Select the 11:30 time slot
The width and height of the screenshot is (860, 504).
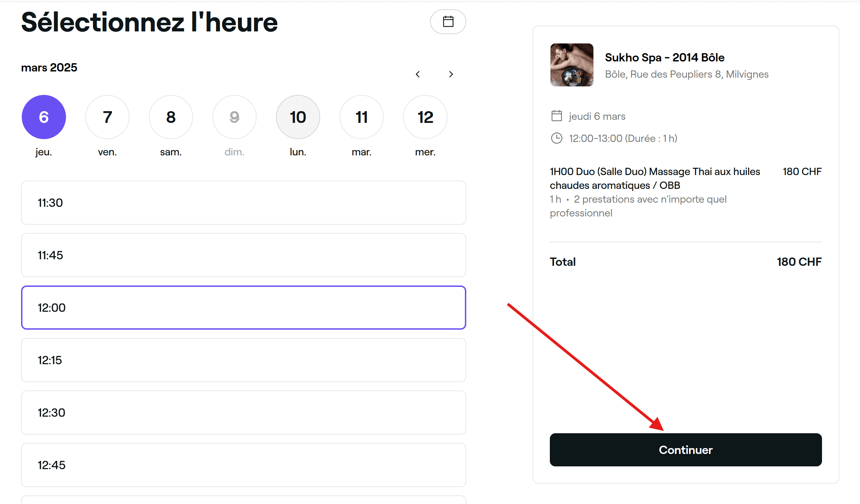point(243,203)
